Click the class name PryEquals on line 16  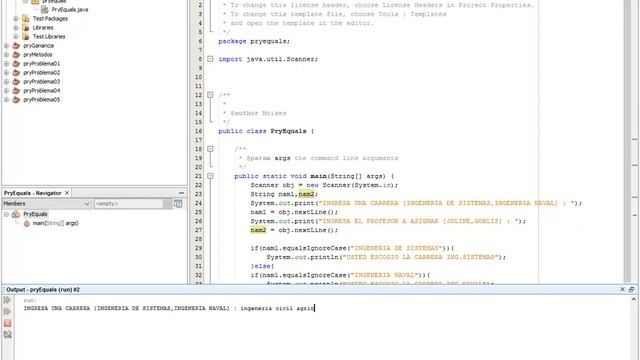coord(288,131)
